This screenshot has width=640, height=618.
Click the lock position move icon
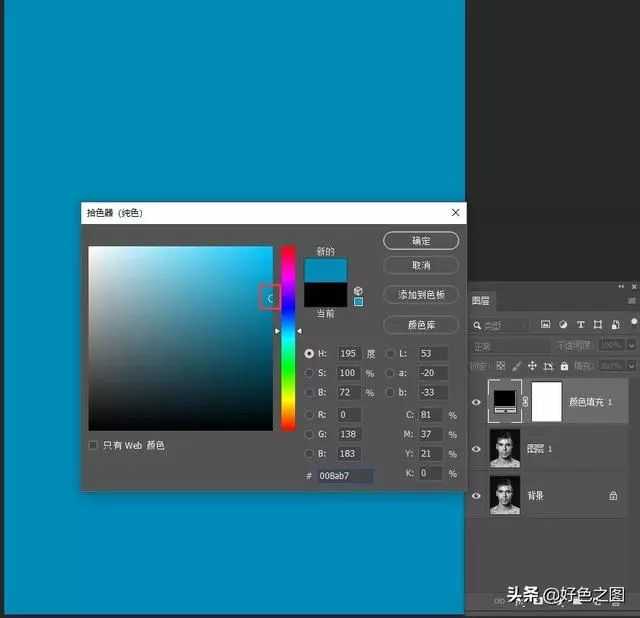[x=534, y=366]
